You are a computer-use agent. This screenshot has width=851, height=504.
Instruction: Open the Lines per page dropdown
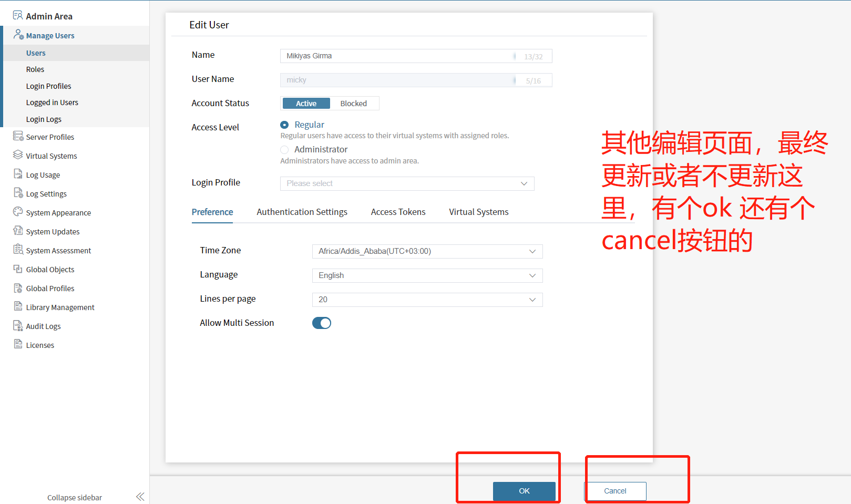pyautogui.click(x=427, y=300)
